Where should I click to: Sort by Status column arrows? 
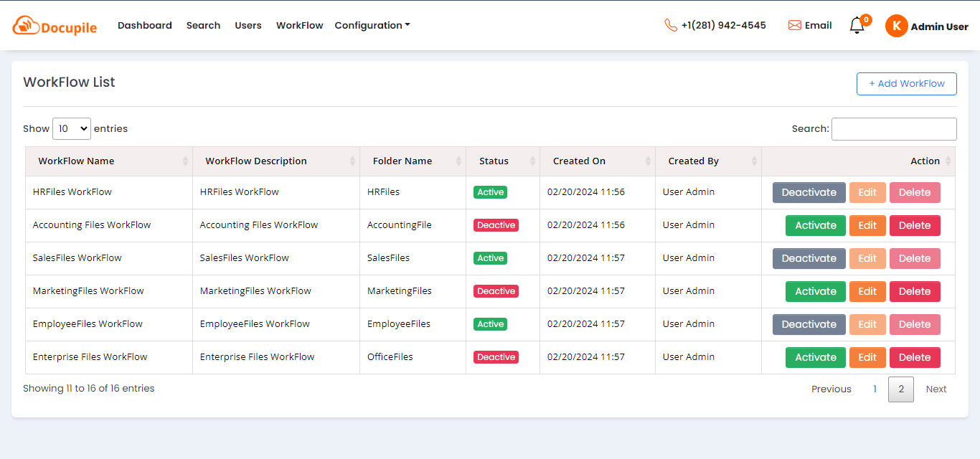pyautogui.click(x=532, y=161)
